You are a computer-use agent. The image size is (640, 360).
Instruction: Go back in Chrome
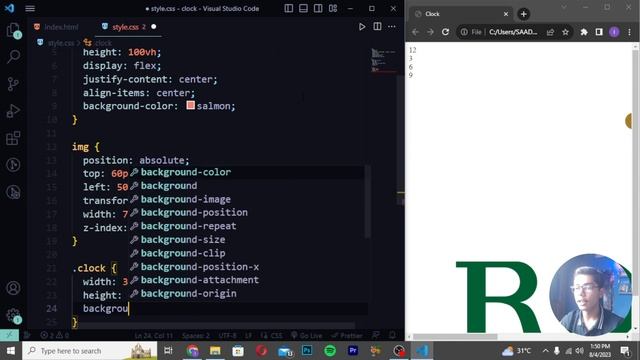coord(415,32)
